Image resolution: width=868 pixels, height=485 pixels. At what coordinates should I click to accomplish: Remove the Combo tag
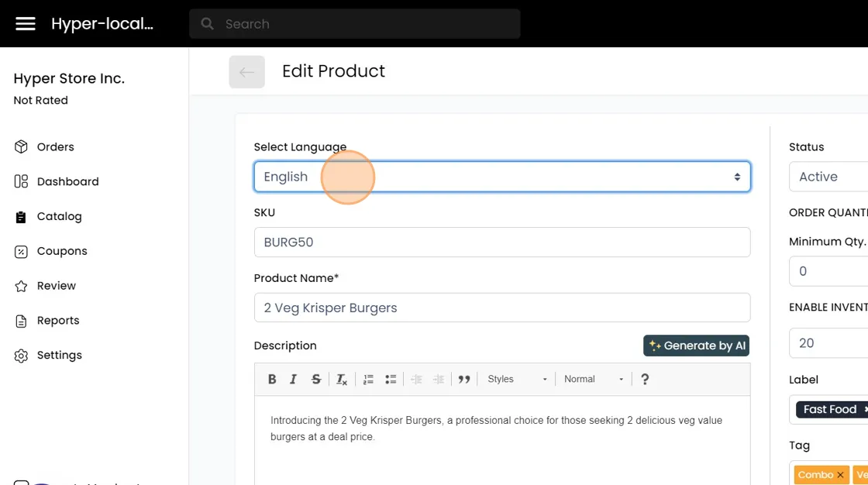840,475
